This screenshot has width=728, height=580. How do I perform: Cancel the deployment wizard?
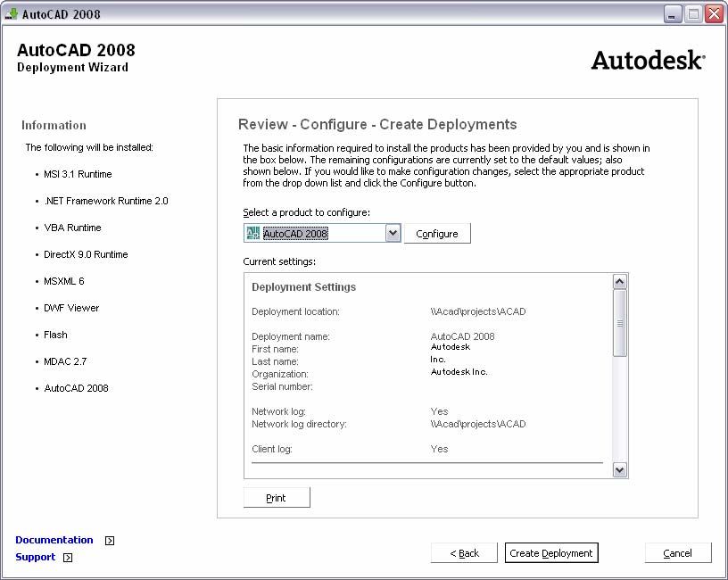coord(677,553)
